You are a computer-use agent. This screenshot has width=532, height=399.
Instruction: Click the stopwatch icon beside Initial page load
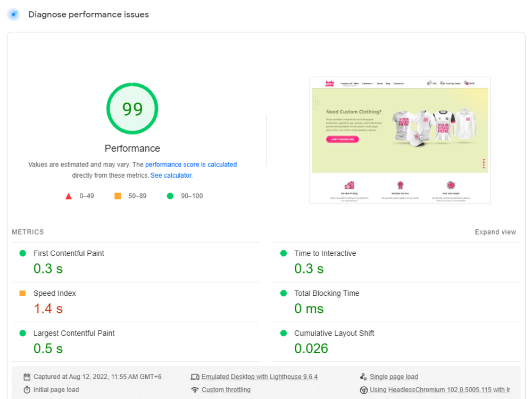(x=27, y=390)
